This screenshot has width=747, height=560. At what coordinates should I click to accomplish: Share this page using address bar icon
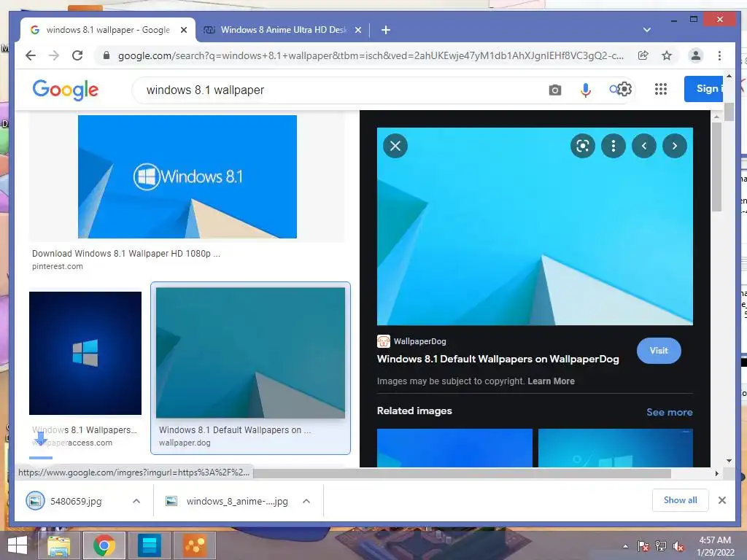tap(643, 55)
